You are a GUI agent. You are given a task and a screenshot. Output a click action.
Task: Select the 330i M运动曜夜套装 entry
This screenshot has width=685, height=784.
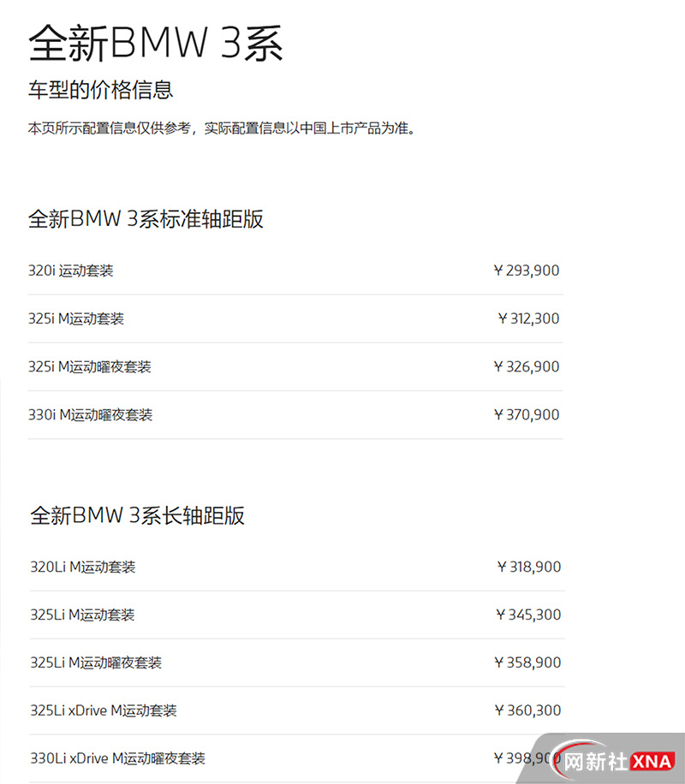[90, 414]
